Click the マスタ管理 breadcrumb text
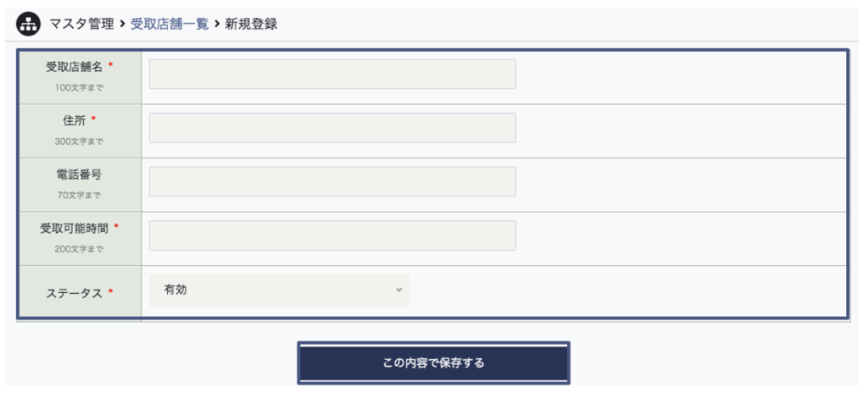 coord(81,24)
